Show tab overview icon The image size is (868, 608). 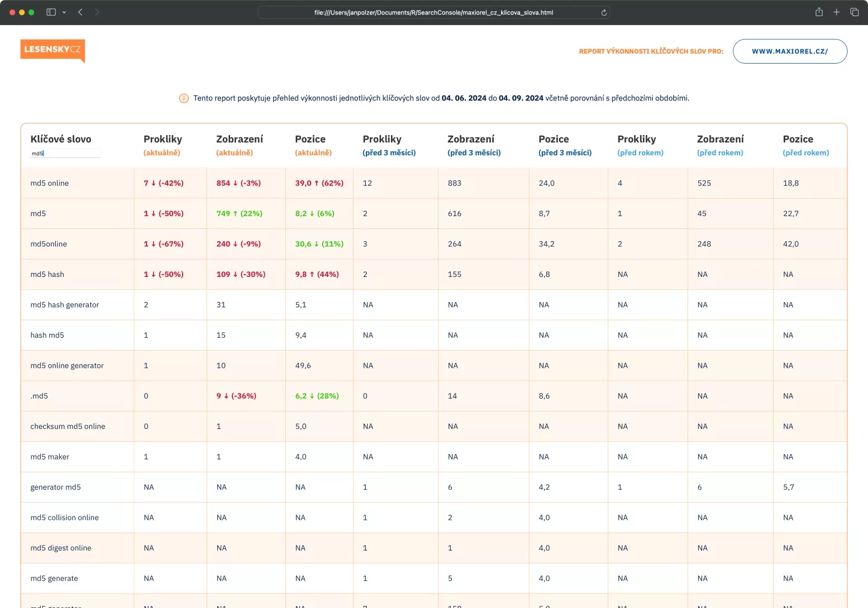click(854, 12)
